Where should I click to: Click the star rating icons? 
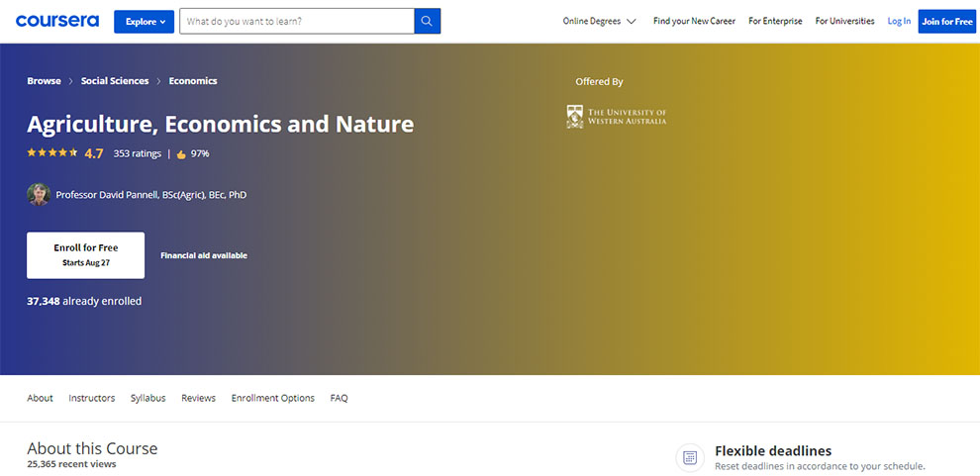(52, 152)
